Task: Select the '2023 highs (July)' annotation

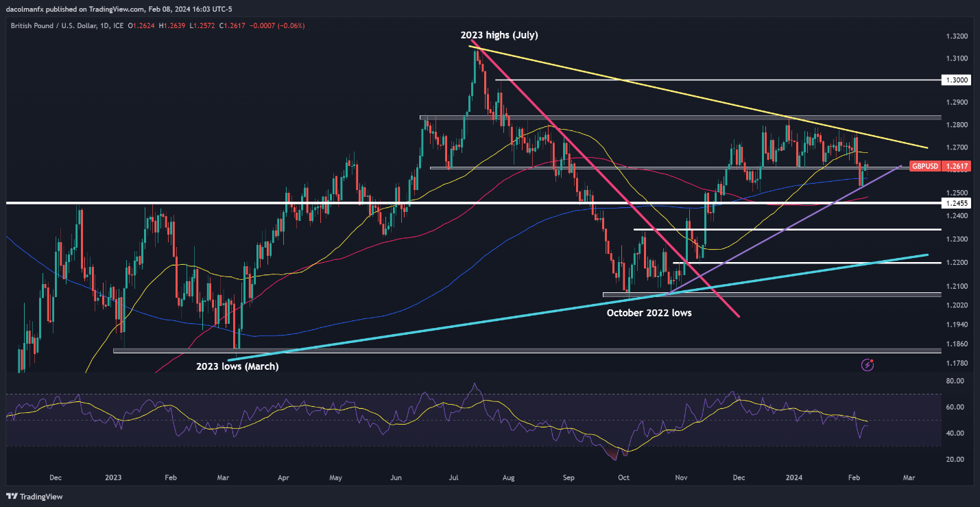Action: tap(500, 34)
